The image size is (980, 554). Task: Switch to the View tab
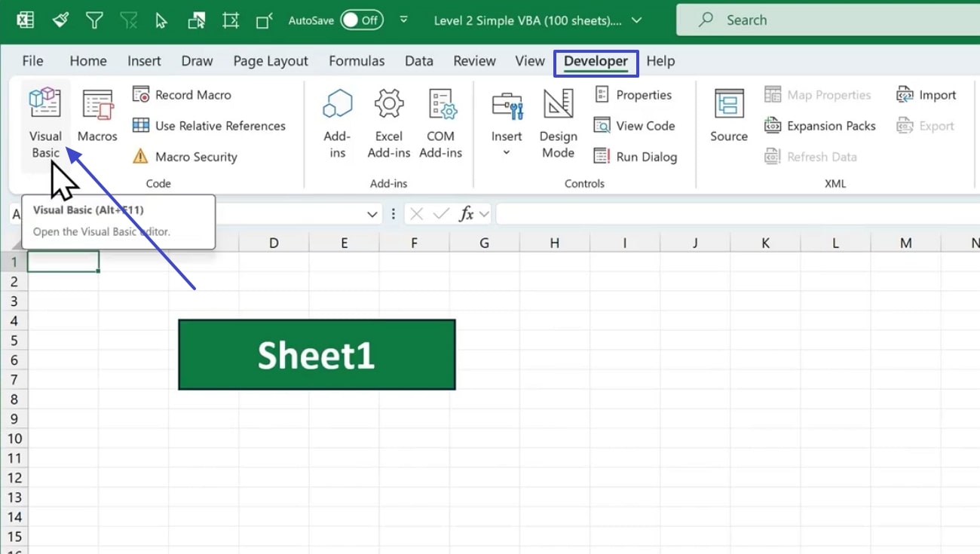coord(530,61)
